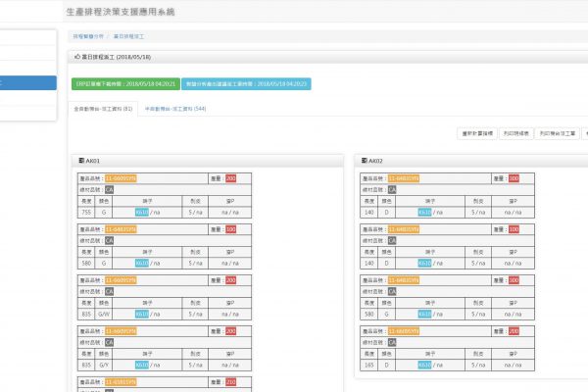Click the AK02 machine panel icon

point(365,161)
